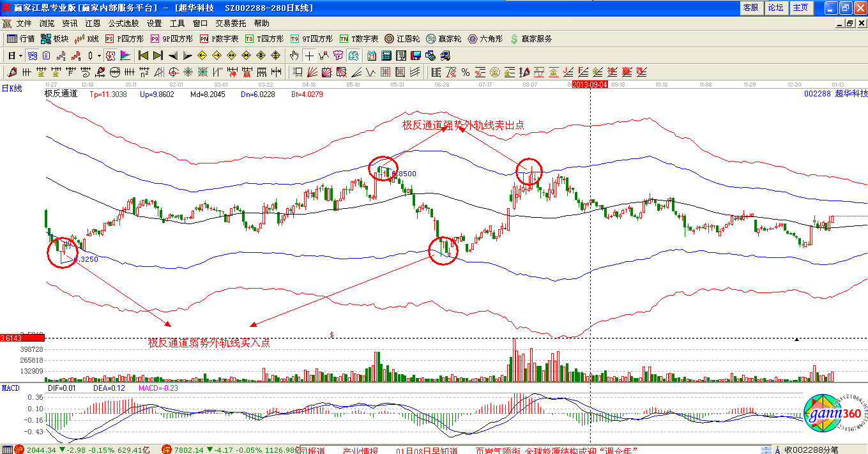The width and height of the screenshot is (868, 454).
Task: Toggle the 行情 quotes list view
Action: 20,39
